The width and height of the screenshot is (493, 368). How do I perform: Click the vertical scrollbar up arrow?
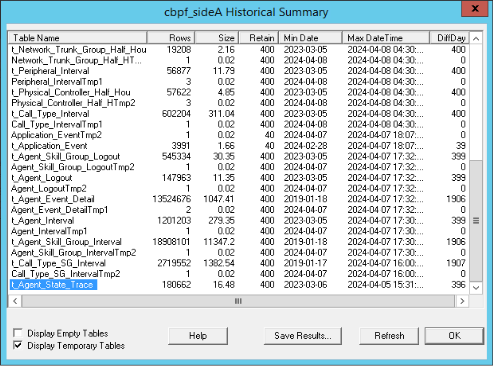pos(476,39)
